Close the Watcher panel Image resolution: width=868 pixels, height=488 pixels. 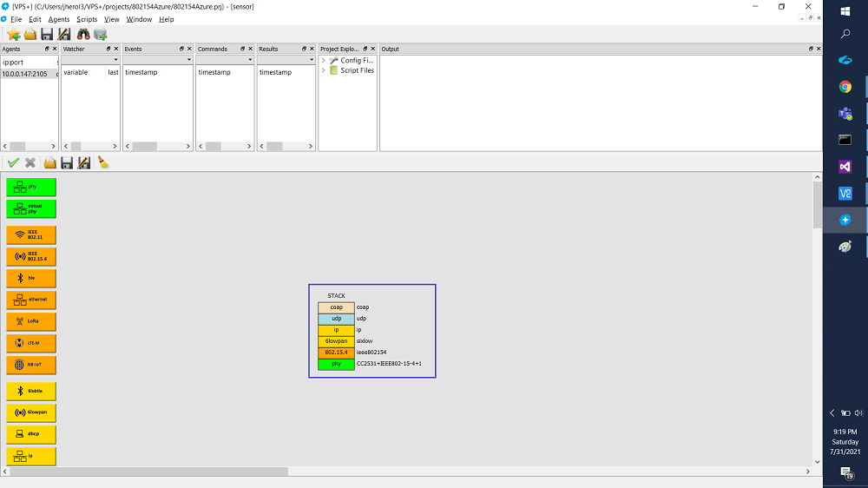(116, 49)
